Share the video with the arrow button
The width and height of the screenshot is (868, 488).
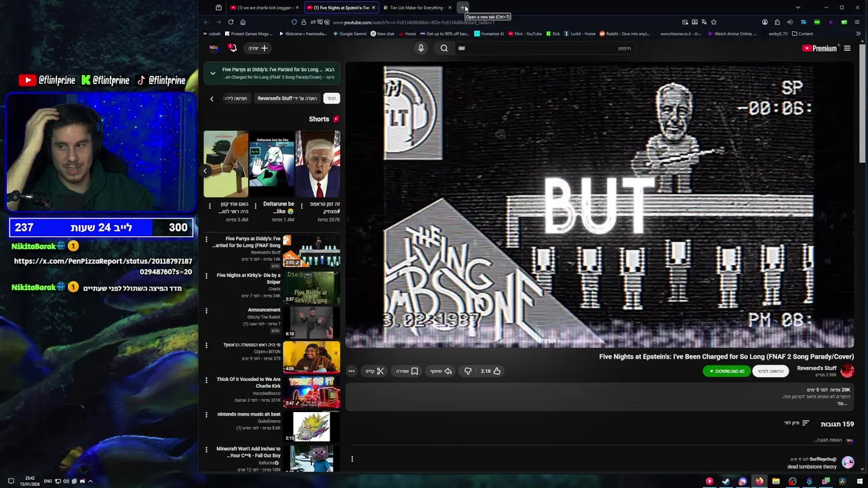pyautogui.click(x=441, y=371)
